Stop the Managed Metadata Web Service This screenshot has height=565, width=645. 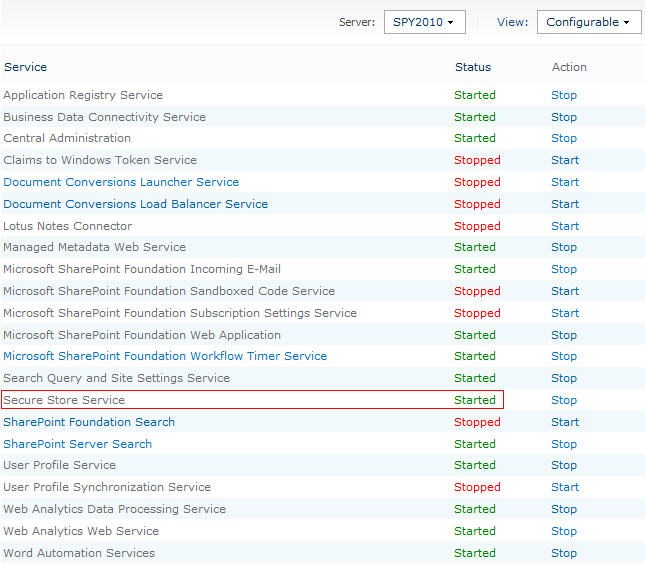564,247
